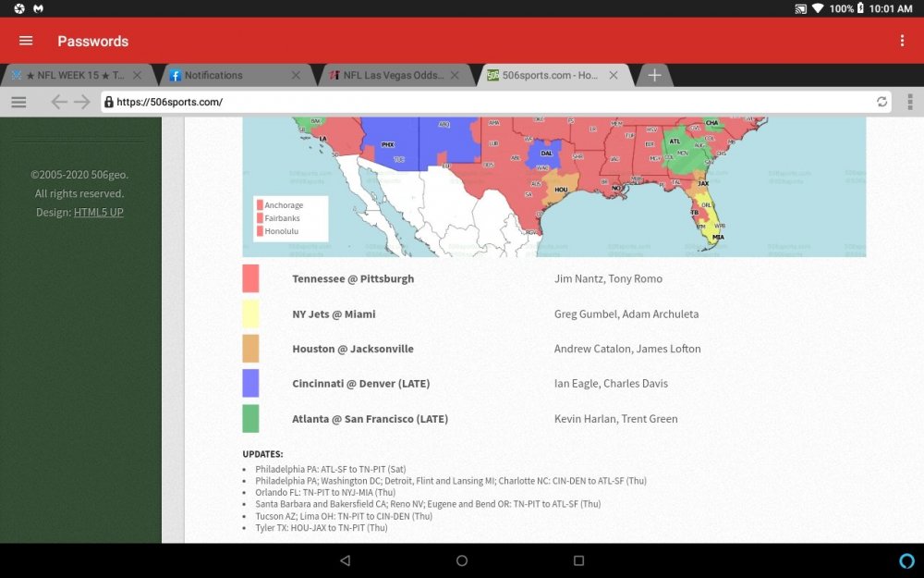Focus the address bar URL field
Viewport: 924px width, 578px height.
pyautogui.click(x=495, y=102)
